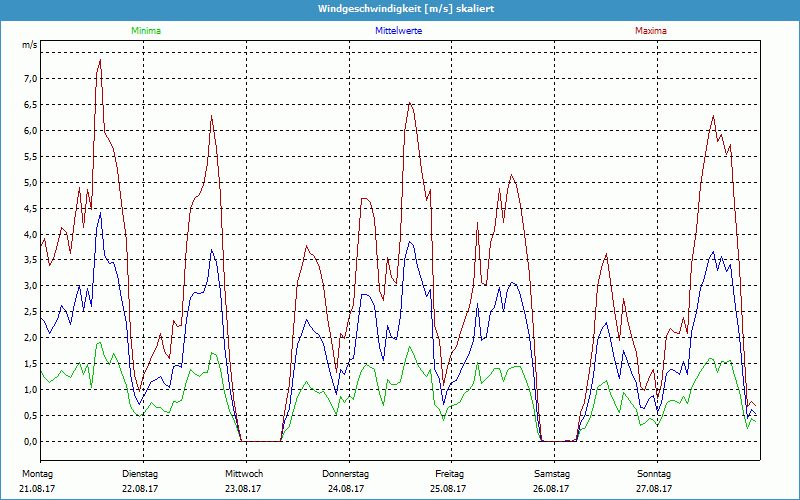Click the 4,5 y-axis value
Viewport: 800px width, 500px height.
click(x=31, y=208)
